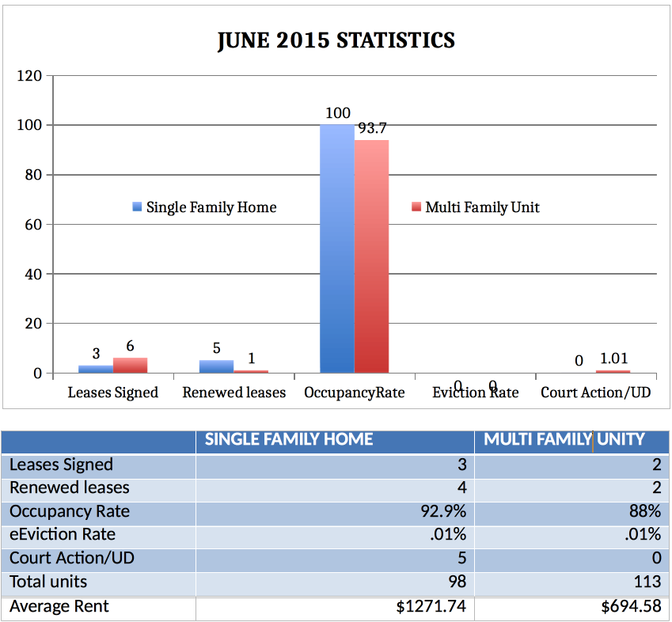Click the Single Family Home legend label
Image resolution: width=672 pixels, height=622 pixels.
coord(211,207)
